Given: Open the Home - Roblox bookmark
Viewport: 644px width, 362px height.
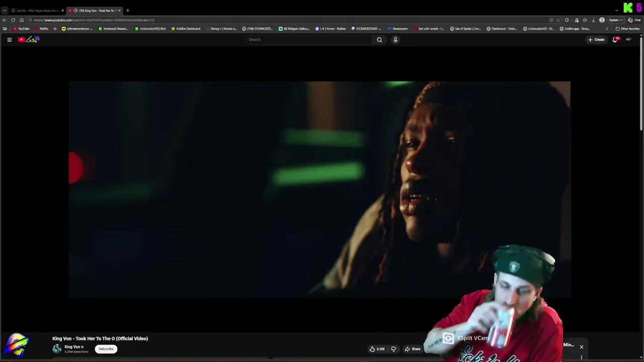Looking at the screenshot, I should click(x=331, y=29).
